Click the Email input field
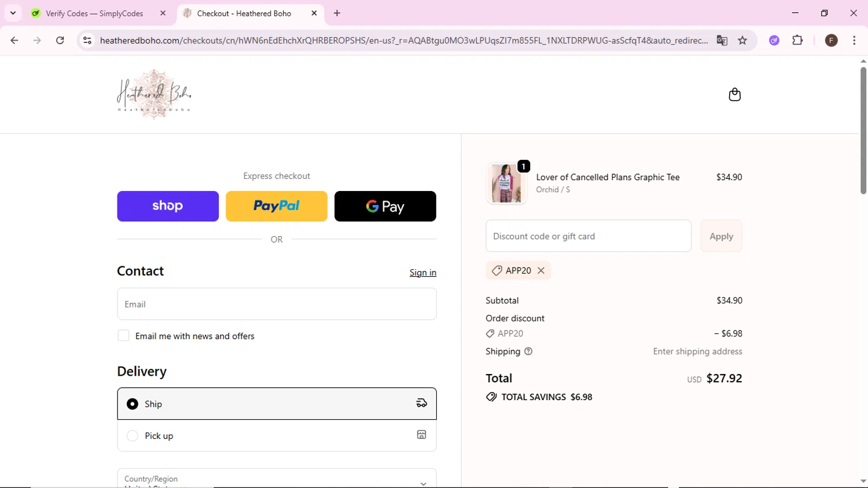 [277, 304]
